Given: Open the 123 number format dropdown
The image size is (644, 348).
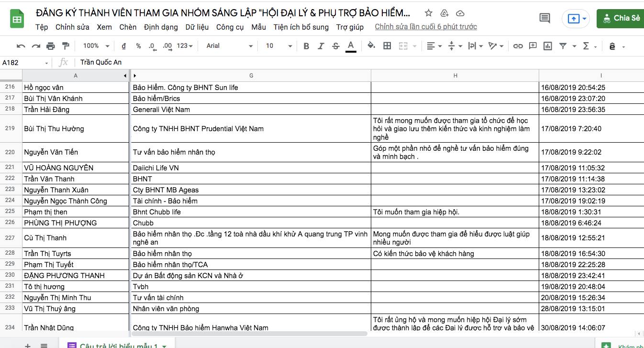Looking at the screenshot, I should click(185, 46).
